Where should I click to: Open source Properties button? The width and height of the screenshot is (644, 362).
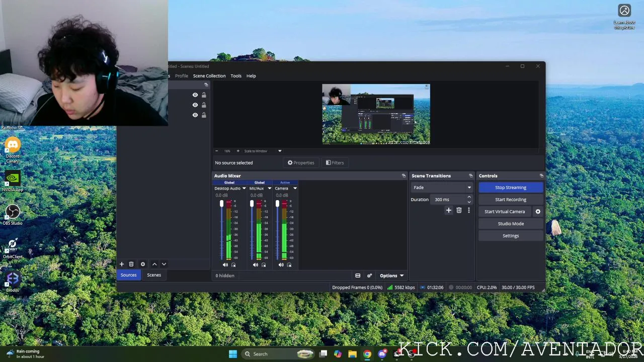pyautogui.click(x=301, y=163)
